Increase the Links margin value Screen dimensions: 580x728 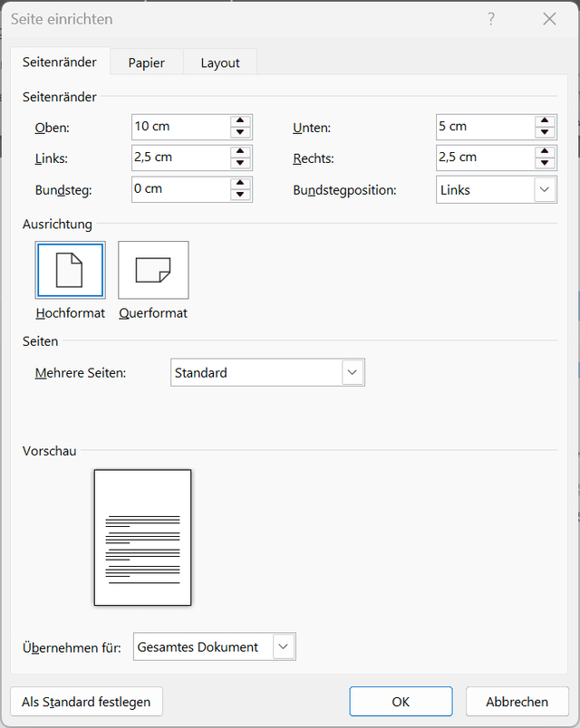pos(240,152)
